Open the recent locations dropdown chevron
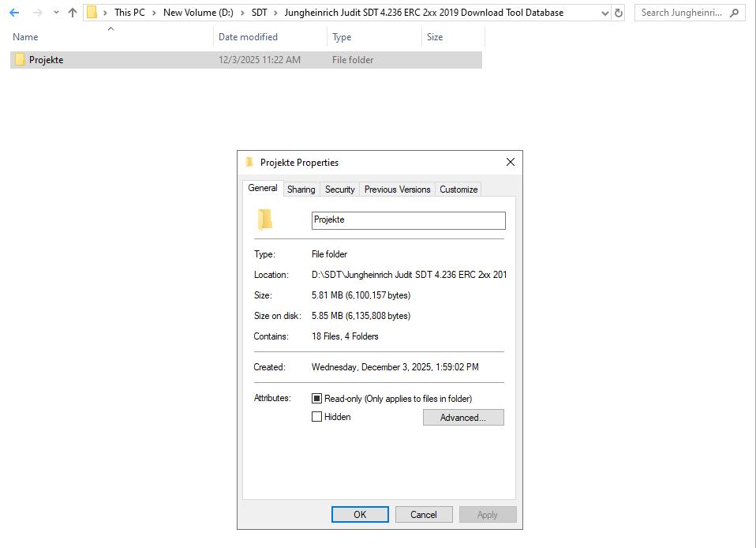Screen dimensions: 756x548 coord(56,13)
